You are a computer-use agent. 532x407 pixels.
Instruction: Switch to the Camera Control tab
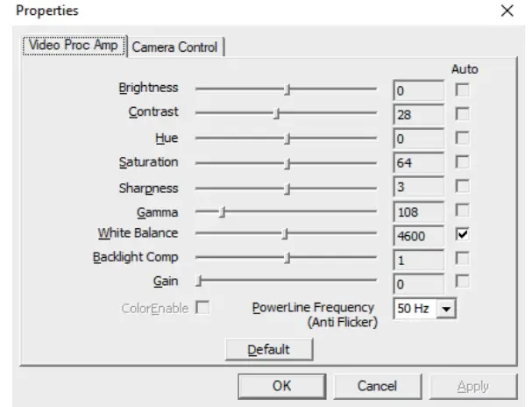tap(174, 47)
